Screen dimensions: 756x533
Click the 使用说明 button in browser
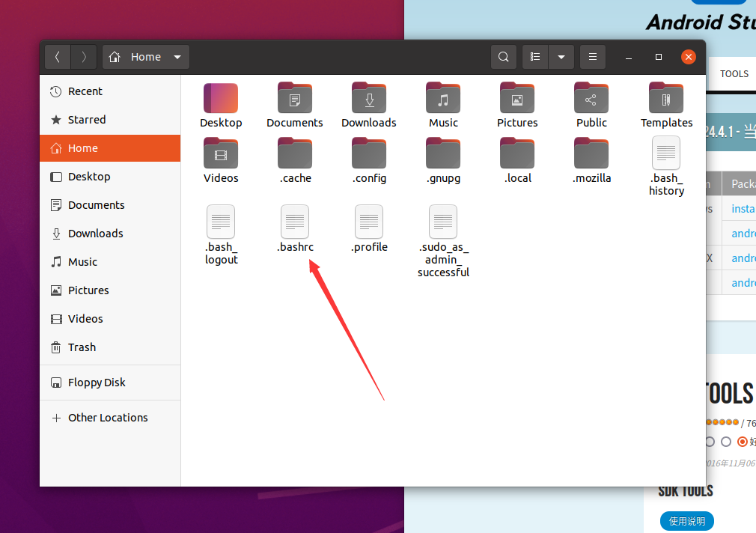click(x=686, y=521)
